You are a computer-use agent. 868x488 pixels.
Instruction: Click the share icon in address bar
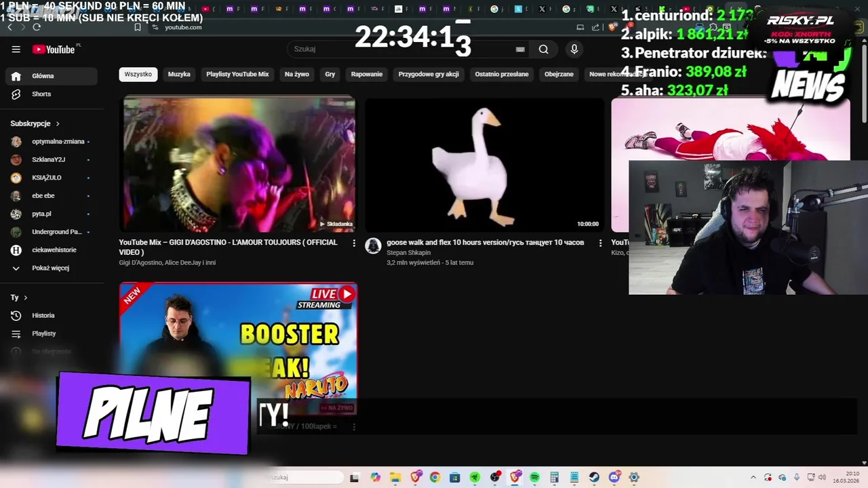coord(595,27)
